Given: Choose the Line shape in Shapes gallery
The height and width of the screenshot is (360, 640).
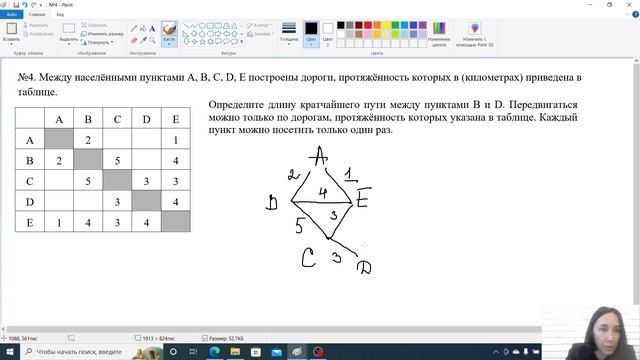Looking at the screenshot, I should click(x=187, y=26).
